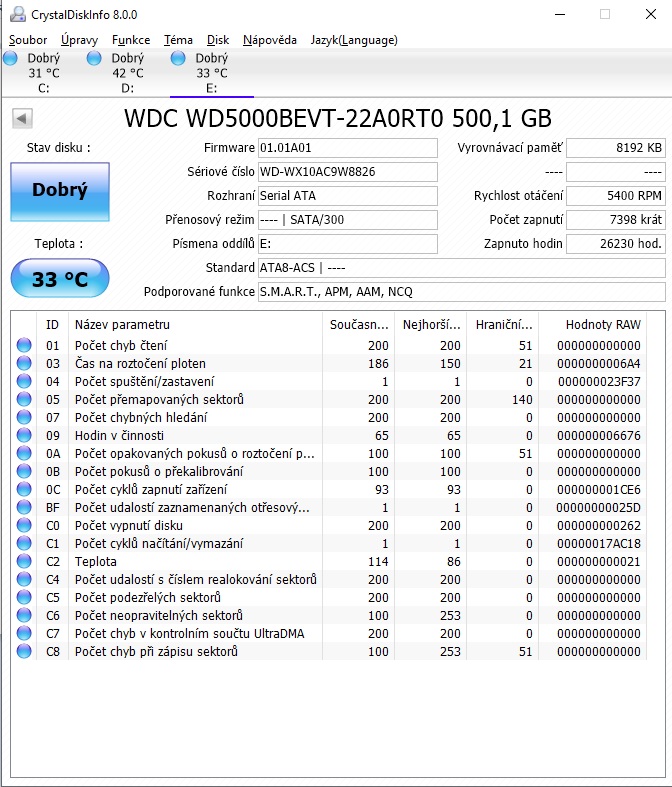The height and width of the screenshot is (787, 672).
Task: Click status orb for Počet spuštění/zastavení
Action: pos(24,381)
